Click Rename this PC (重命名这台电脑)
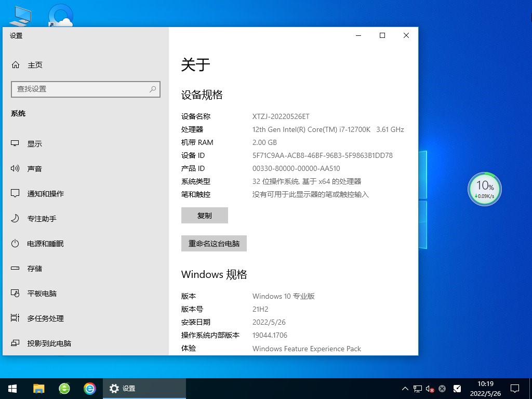The image size is (532, 399). coord(214,243)
